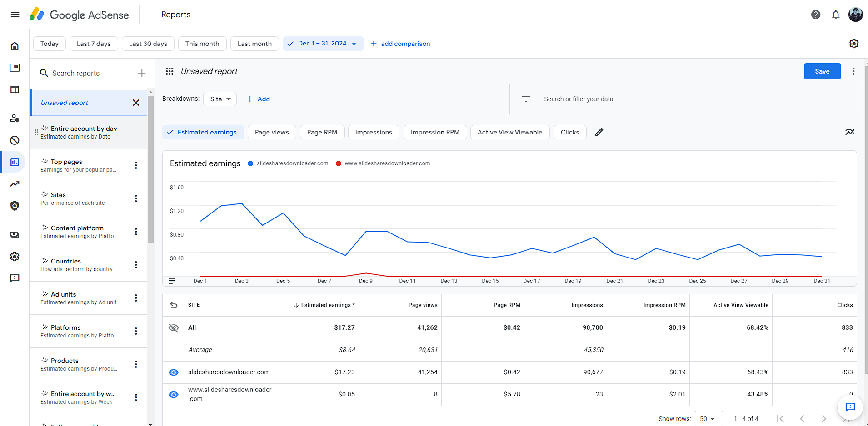Viewport: 868px width, 426px height.
Task: Click the blue slidesharesdownloader.com legend dot
Action: (250, 163)
